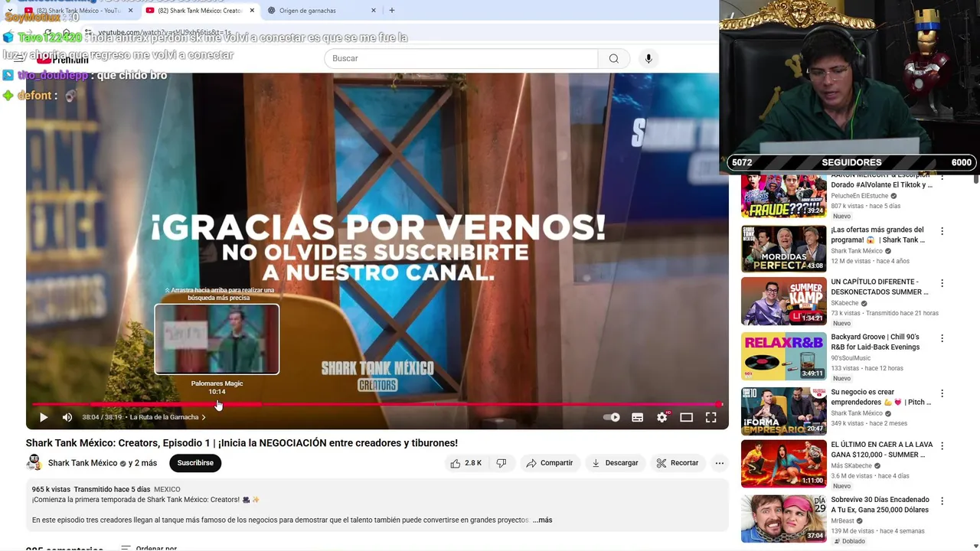980x551 pixels.
Task: Open the Shark Tank México channel name link
Action: (83, 463)
